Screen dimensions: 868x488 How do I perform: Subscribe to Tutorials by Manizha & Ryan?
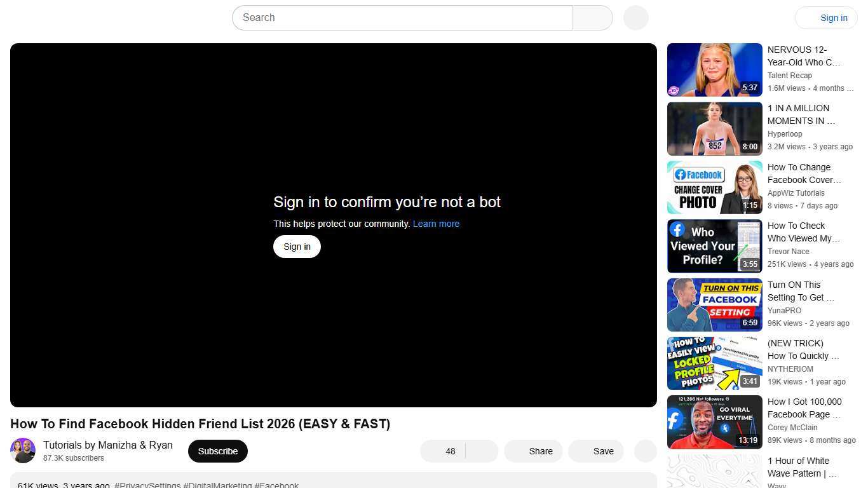(x=217, y=451)
